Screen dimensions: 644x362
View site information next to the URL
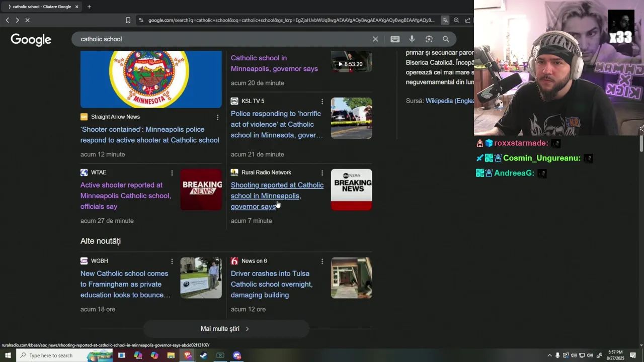(x=141, y=20)
